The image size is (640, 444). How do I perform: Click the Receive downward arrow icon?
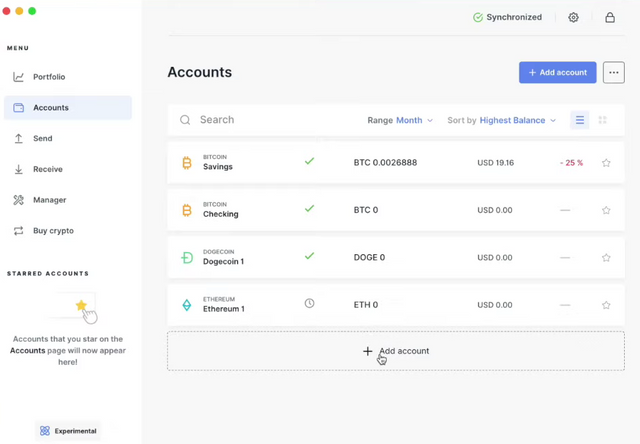click(18, 169)
